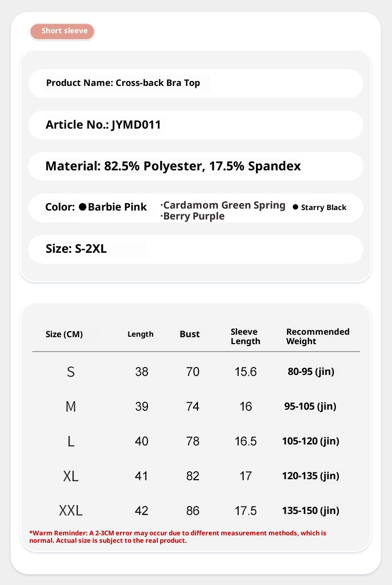Choose Cardamom Green Spring color option
The image size is (392, 585).
point(224,205)
